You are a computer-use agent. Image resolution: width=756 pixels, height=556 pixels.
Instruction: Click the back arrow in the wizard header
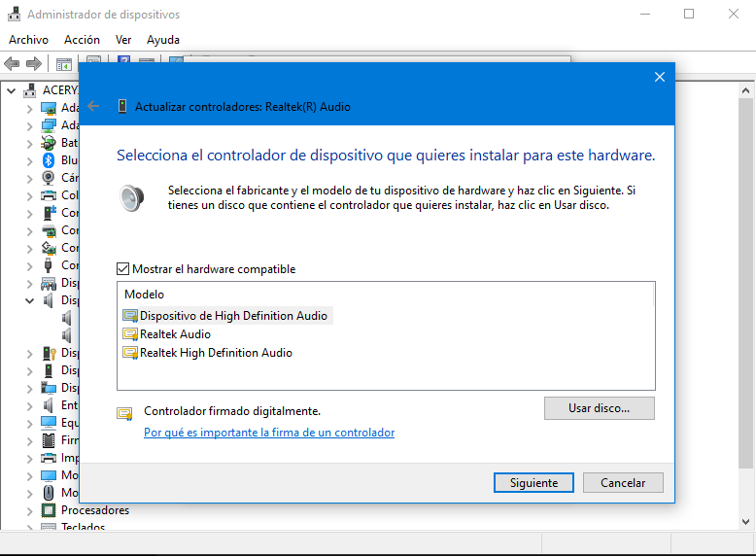(x=93, y=106)
